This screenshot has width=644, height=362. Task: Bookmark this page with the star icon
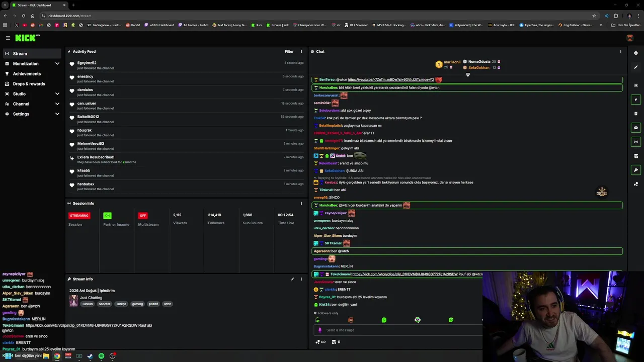coord(594,16)
